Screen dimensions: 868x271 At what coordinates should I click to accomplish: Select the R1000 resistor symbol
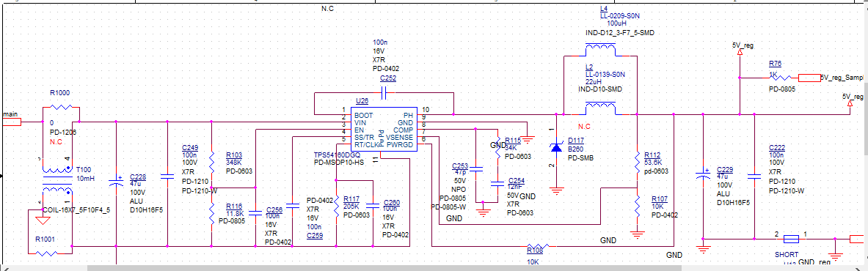click(62, 107)
